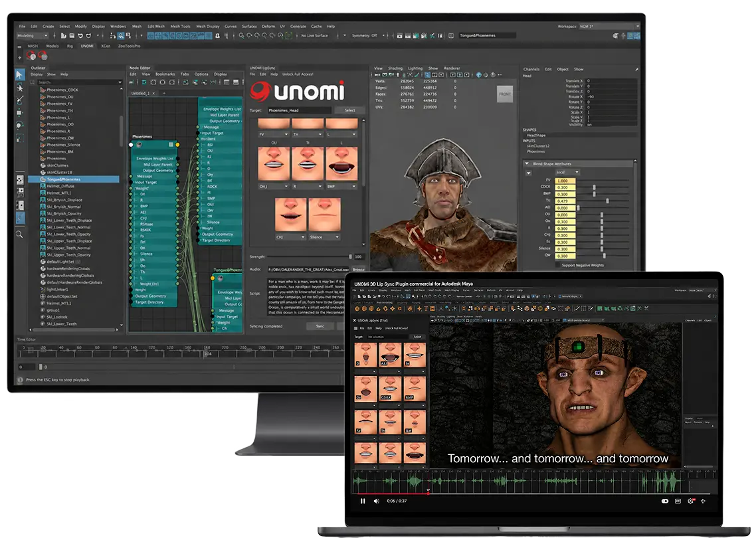Pause the laptop video
Image resolution: width=756 pixels, height=538 pixels.
point(363,501)
